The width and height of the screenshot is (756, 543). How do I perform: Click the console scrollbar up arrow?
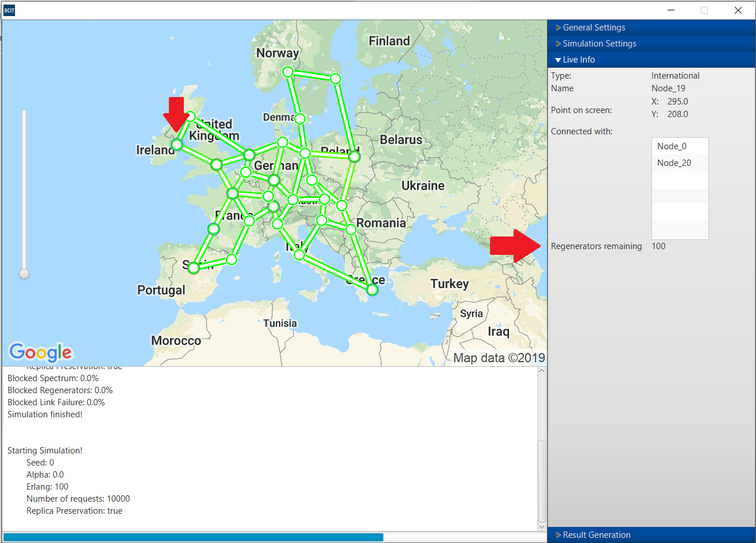(542, 372)
